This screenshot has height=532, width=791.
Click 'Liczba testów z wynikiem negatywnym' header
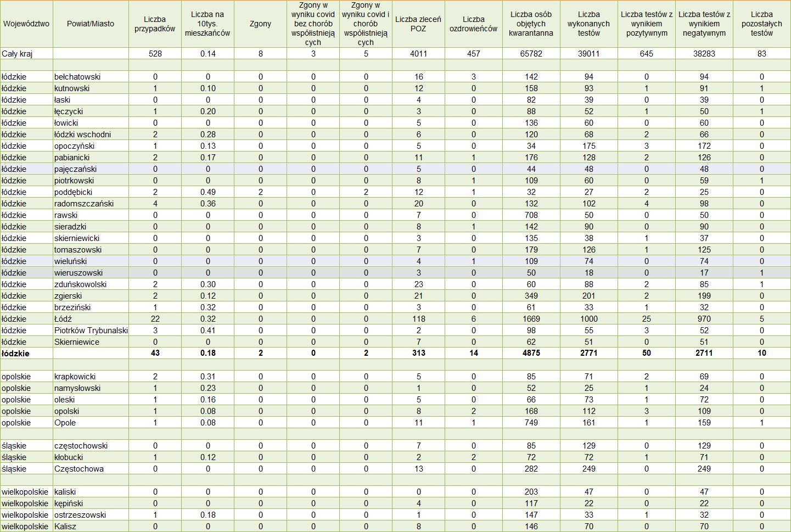[x=704, y=24]
